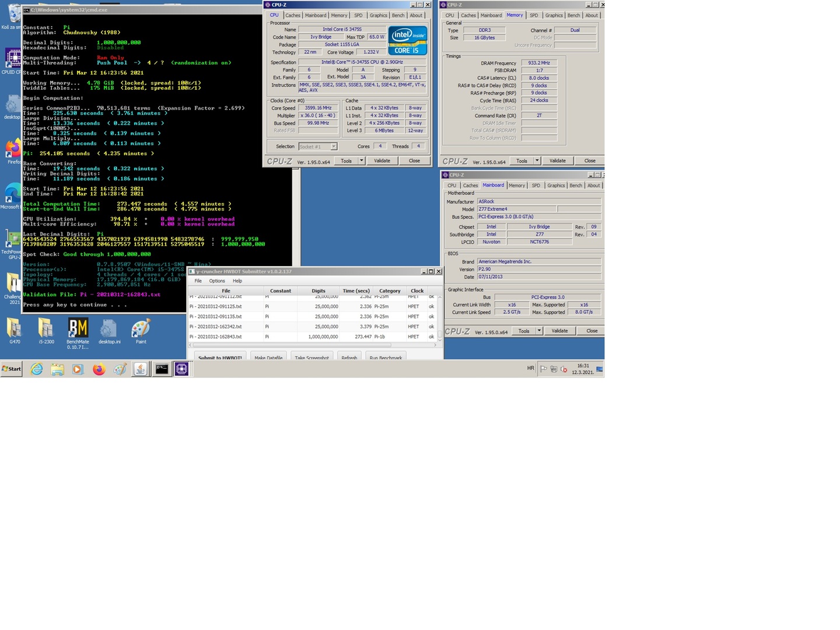Switch to the Java app in taskbar

(141, 369)
